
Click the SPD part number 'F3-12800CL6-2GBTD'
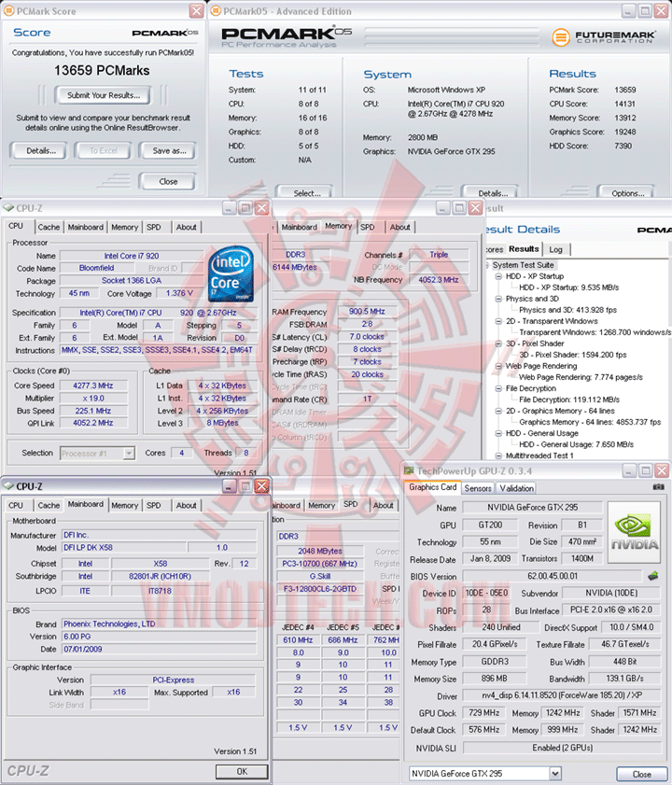320,589
